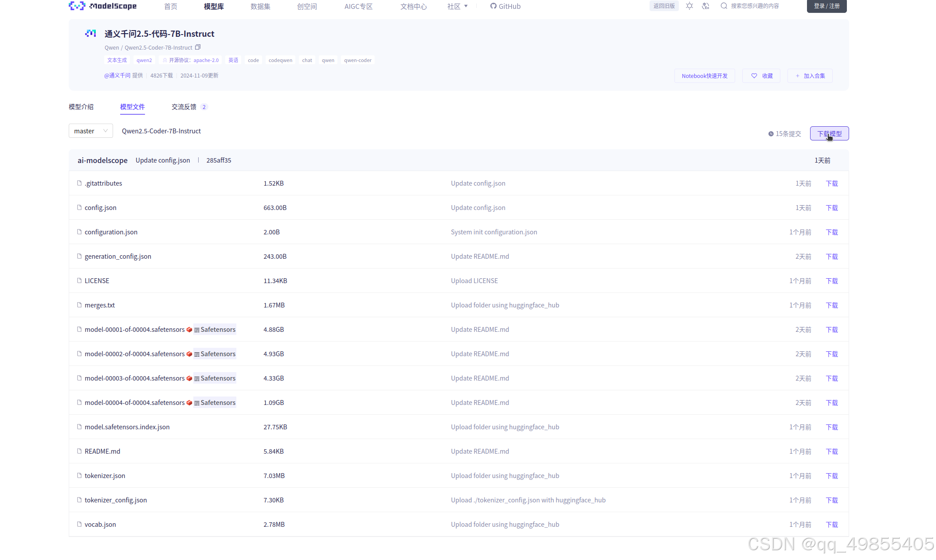This screenshot has width=936, height=560.
Task: Click the clock icon beside 15条提交
Action: tap(771, 134)
